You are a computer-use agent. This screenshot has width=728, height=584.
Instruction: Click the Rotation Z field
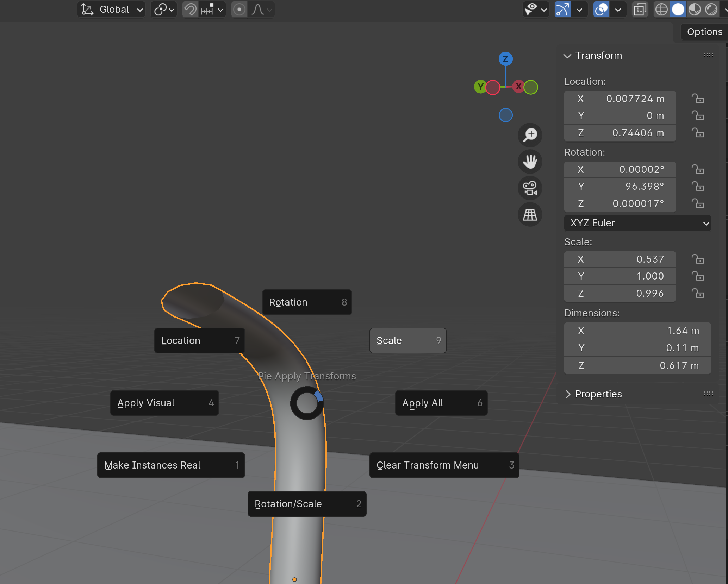pos(620,204)
